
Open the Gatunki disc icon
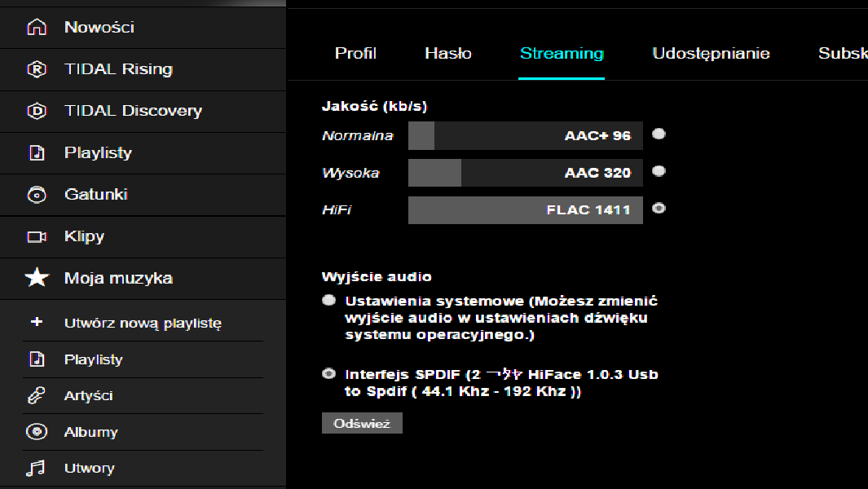coord(37,195)
